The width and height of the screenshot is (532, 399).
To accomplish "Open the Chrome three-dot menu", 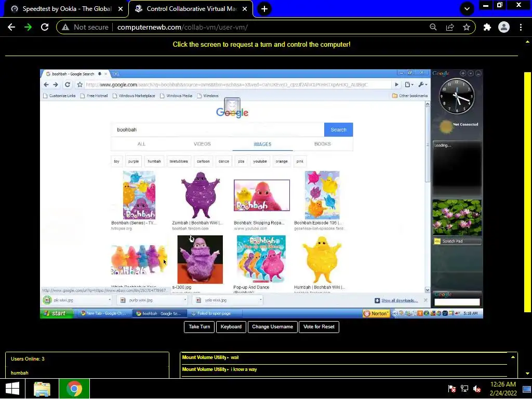I will tap(521, 27).
